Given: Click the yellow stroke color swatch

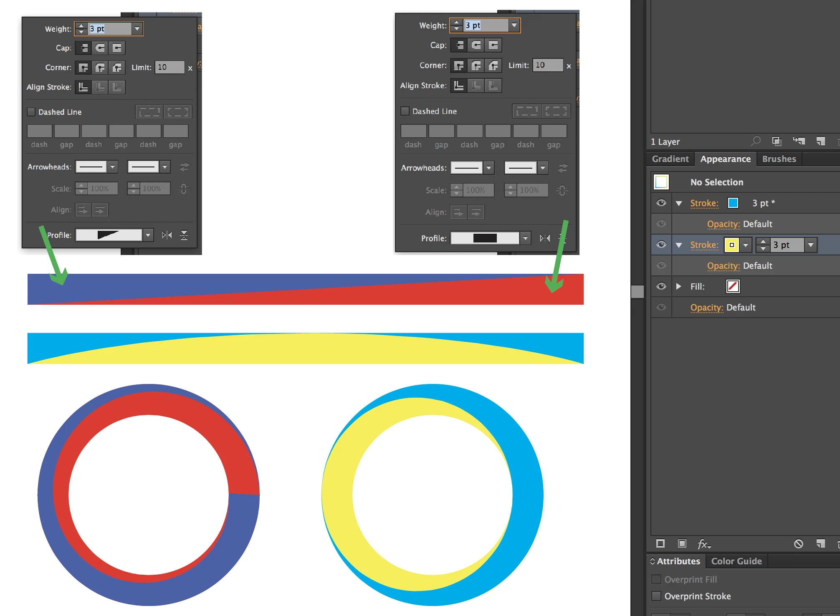Looking at the screenshot, I should pos(732,245).
